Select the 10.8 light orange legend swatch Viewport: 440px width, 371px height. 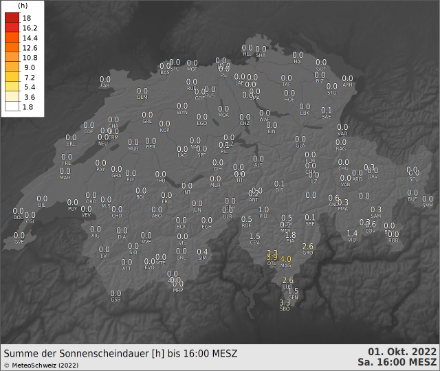click(12, 57)
